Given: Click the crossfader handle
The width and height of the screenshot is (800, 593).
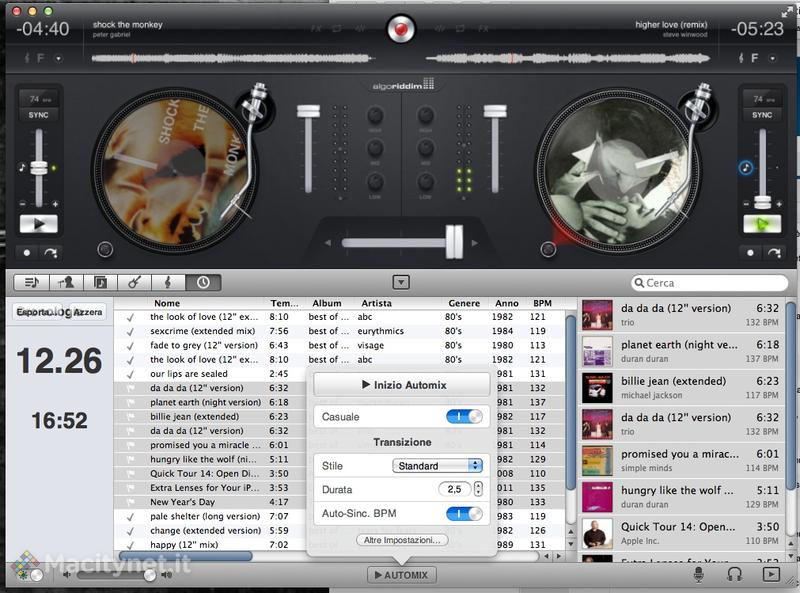Looking at the screenshot, I should (454, 242).
